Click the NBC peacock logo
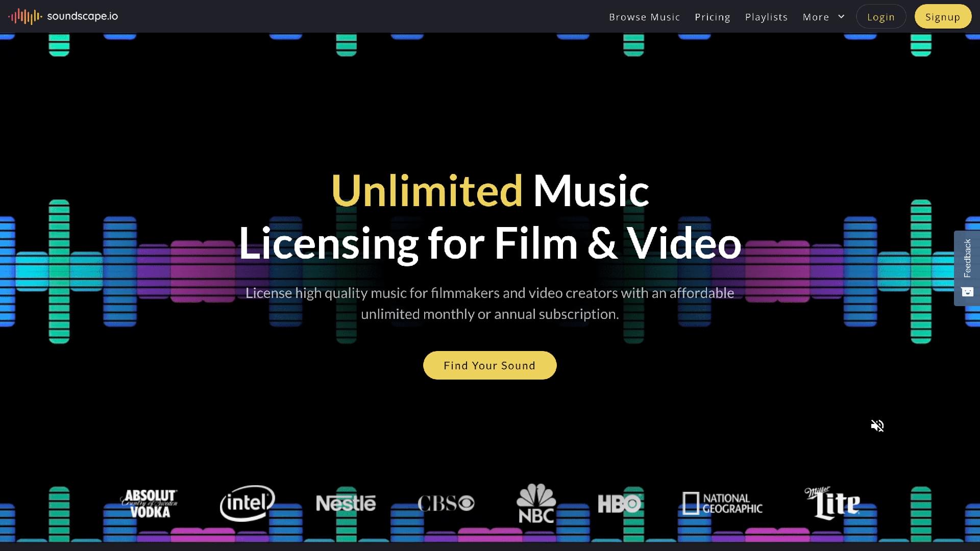980x551 pixels. [x=536, y=504]
